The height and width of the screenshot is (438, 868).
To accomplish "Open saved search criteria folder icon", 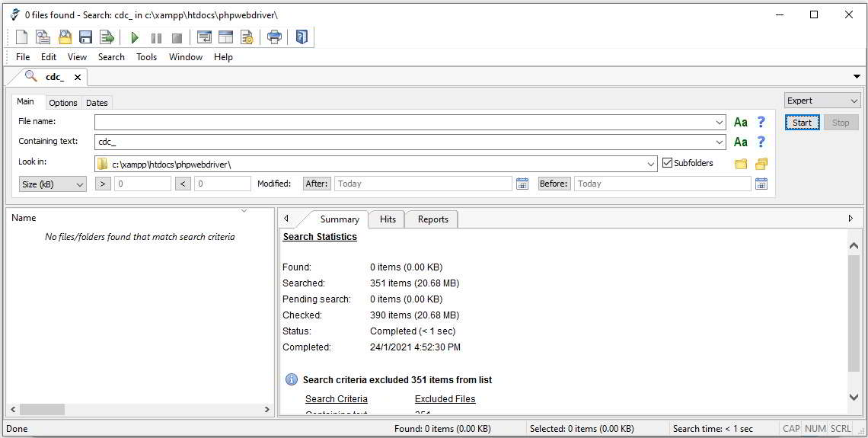I will [65, 37].
